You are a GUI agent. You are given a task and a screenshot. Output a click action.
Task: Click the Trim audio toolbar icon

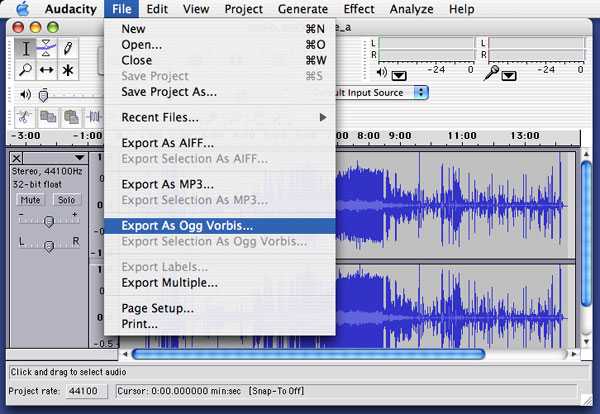(x=93, y=117)
